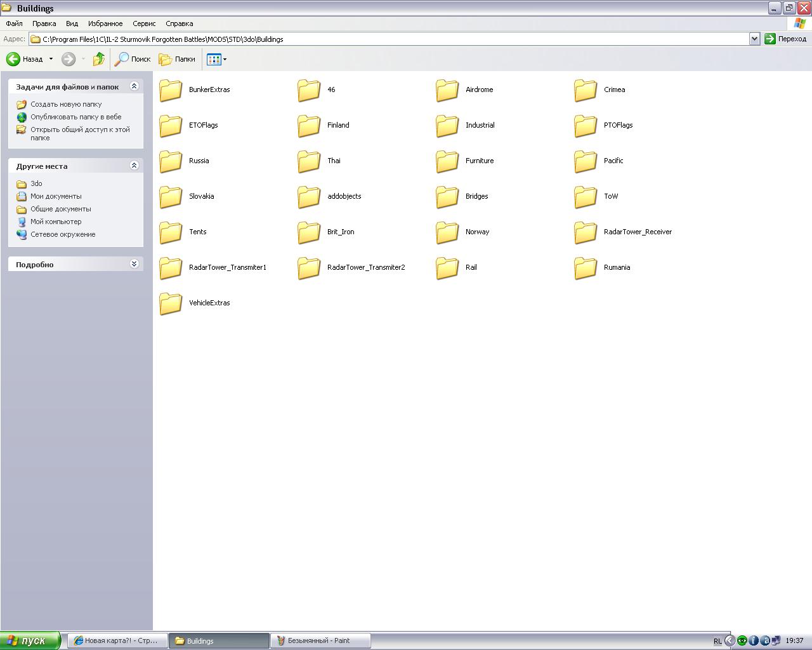The height and width of the screenshot is (650, 812).
Task: Open the ToW folder icon
Action: 586,197
